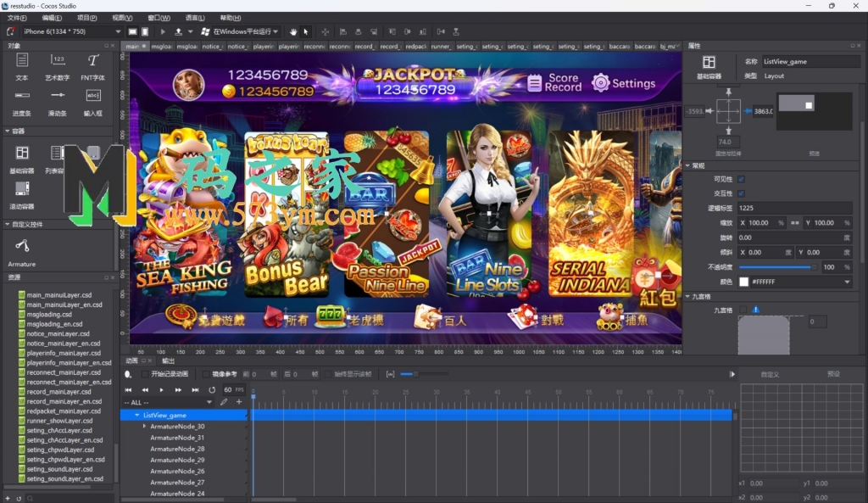868x503 pixels.
Task: Click the anchor move toolbar icon
Action: 325,31
